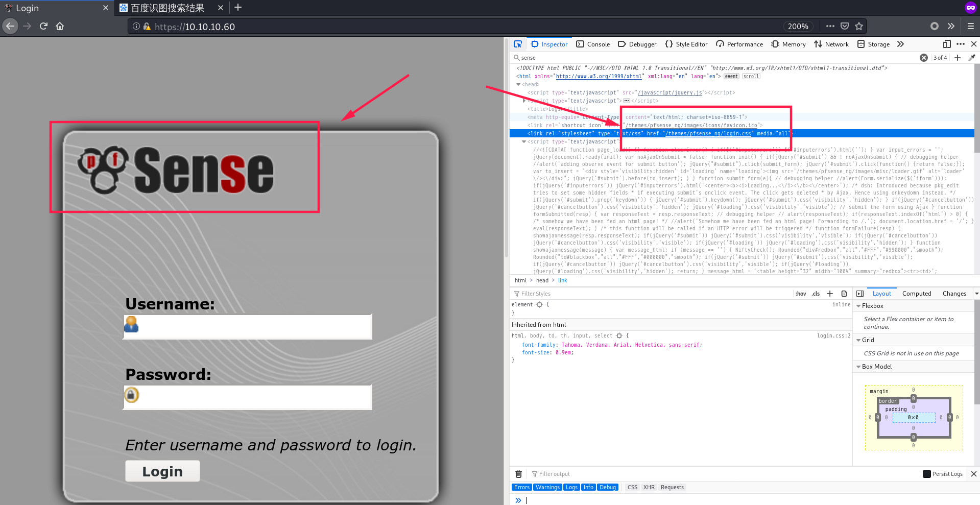980x505 pixels.
Task: Enable the Requests console filter
Action: click(672, 487)
